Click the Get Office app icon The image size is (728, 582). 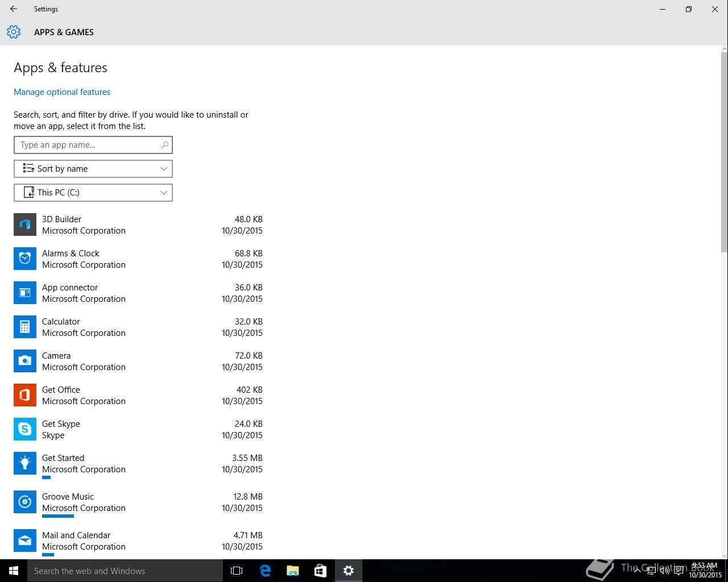pyautogui.click(x=25, y=395)
